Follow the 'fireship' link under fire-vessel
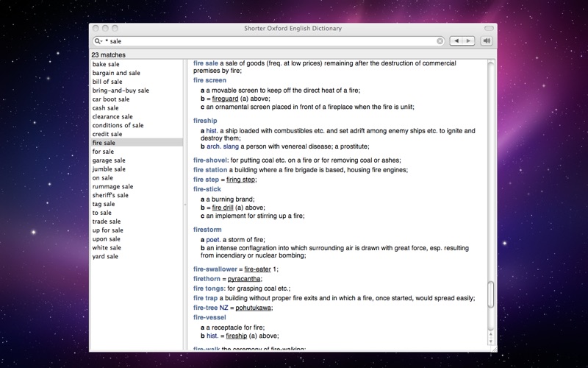588x368 pixels. click(236, 336)
